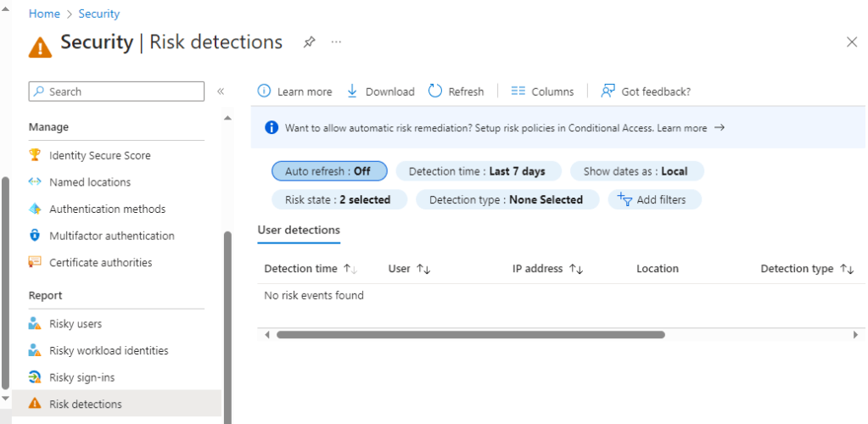This screenshot has width=868, height=424.
Task: Open the ellipsis more options menu
Action: click(336, 42)
